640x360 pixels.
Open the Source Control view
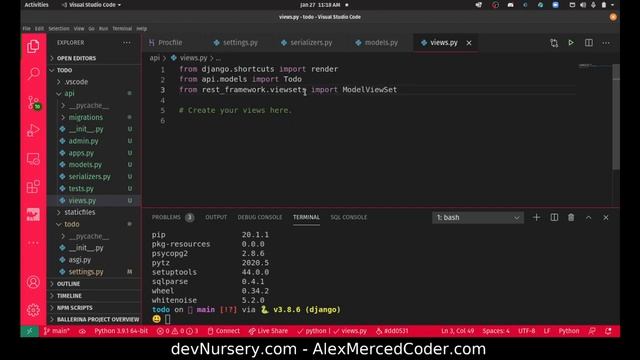coord(33,102)
